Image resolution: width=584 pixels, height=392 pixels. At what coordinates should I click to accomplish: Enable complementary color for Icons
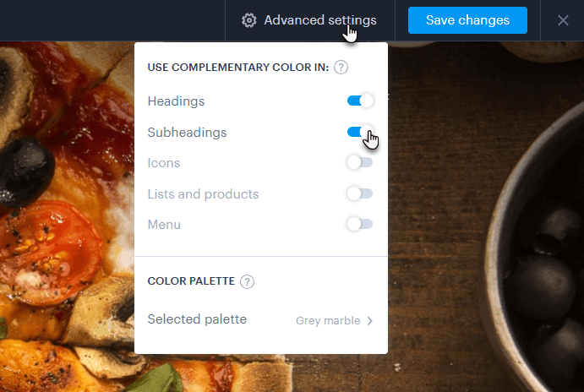360,162
